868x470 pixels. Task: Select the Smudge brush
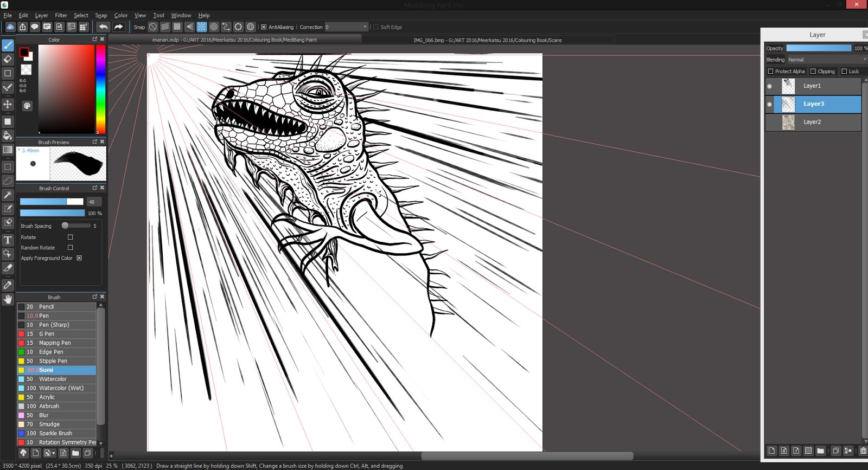pyautogui.click(x=56, y=424)
